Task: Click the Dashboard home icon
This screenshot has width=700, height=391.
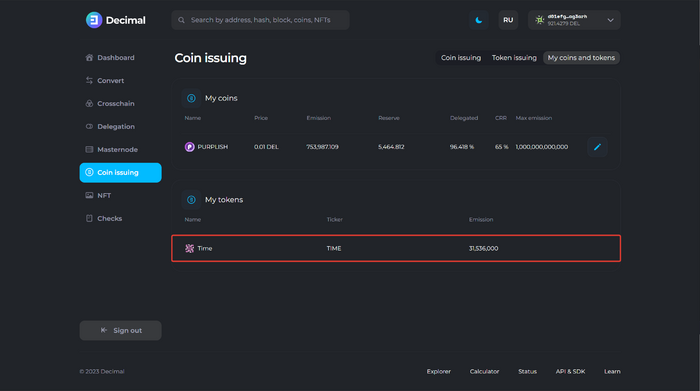Action: tap(89, 58)
